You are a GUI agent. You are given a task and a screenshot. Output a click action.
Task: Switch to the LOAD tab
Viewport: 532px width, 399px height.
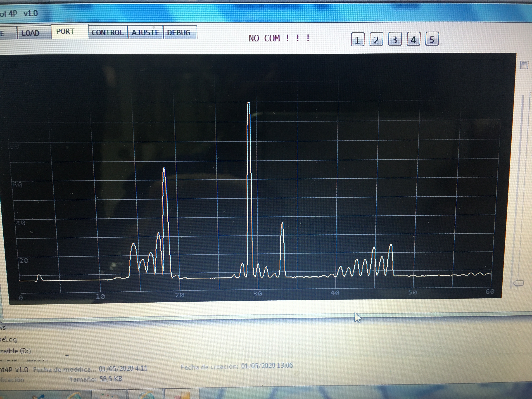tap(30, 33)
